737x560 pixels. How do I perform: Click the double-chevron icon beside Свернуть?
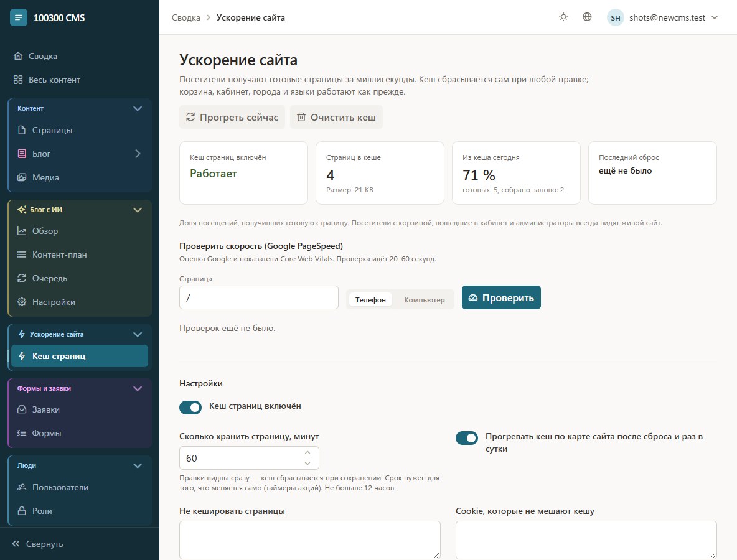(16, 544)
